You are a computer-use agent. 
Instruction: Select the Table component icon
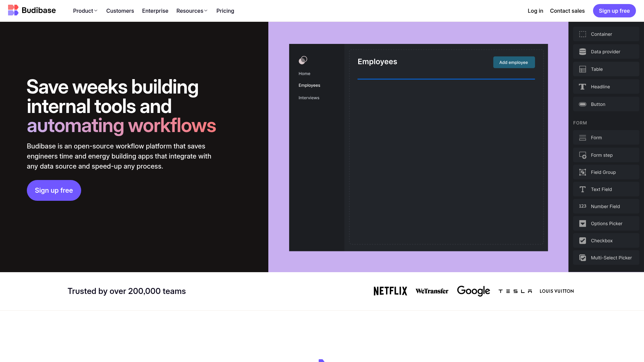click(x=583, y=69)
